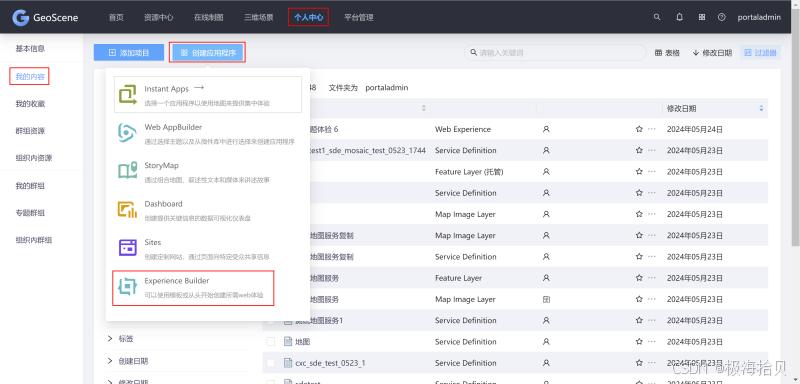Open 组织内群组 in the sidebar
Screen dimensions: 800x384
click(x=34, y=240)
